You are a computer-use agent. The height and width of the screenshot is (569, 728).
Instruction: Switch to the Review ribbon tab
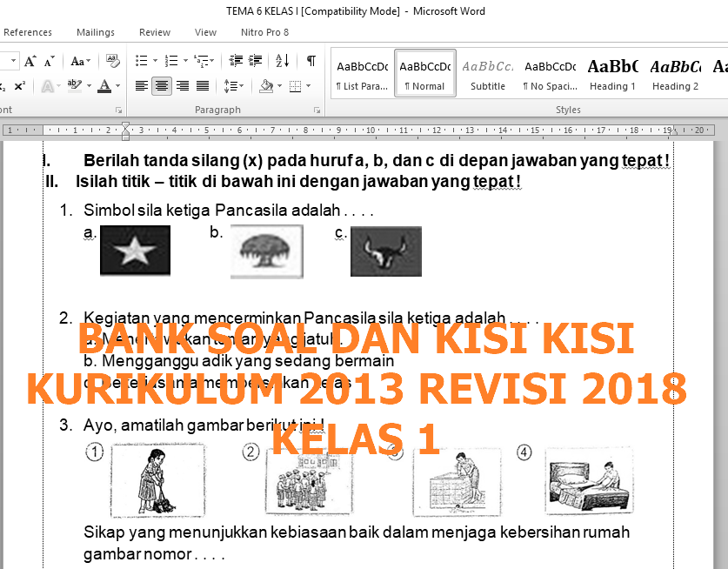154,32
